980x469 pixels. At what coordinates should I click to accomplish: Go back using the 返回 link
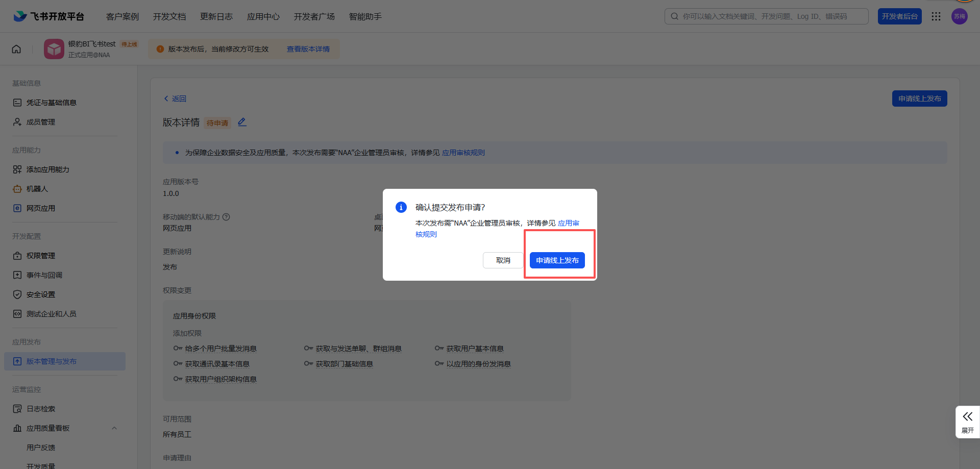175,98
